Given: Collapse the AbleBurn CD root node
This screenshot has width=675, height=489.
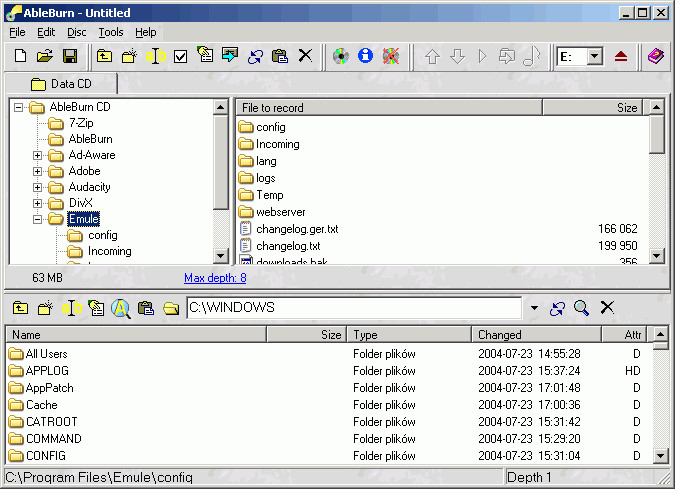Looking at the screenshot, I should pyautogui.click(x=18, y=107).
